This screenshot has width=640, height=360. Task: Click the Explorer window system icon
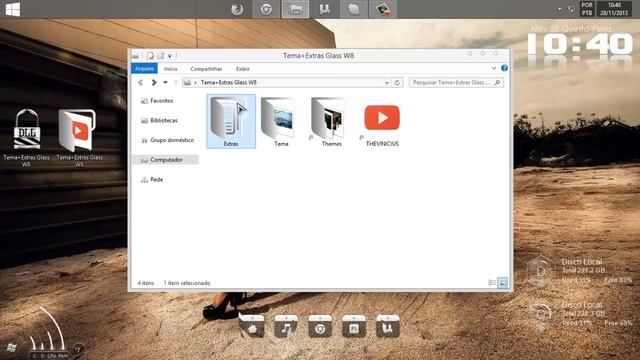135,56
